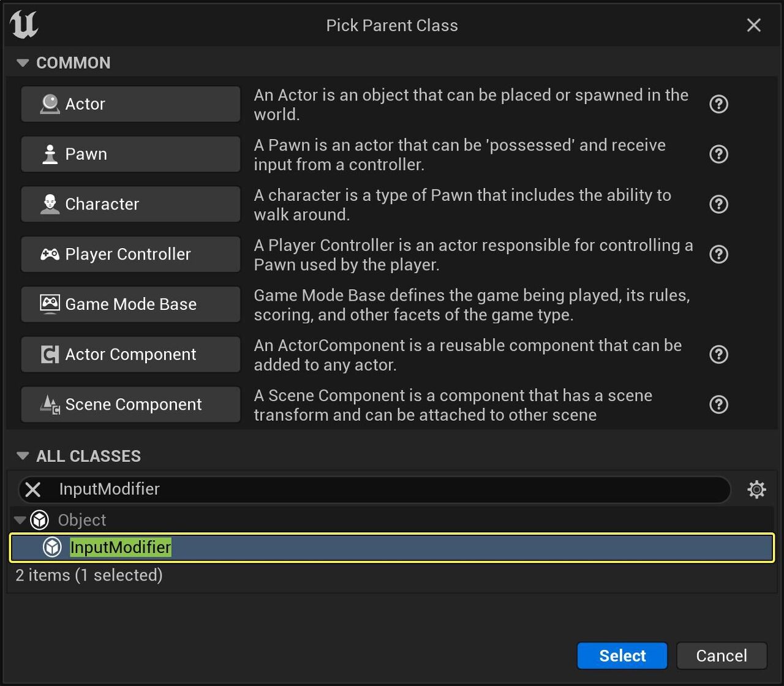Open help for Actor Component class
The height and width of the screenshot is (686, 784).
coord(718,354)
